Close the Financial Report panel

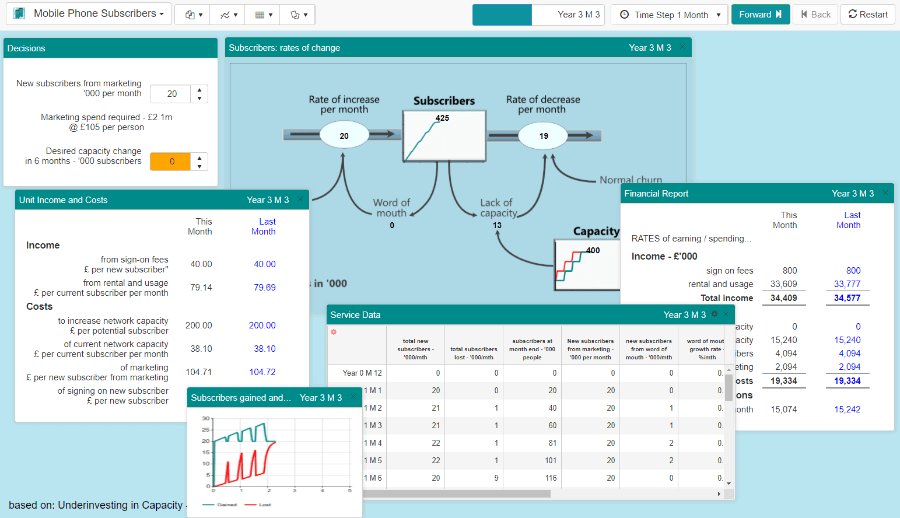click(x=883, y=194)
